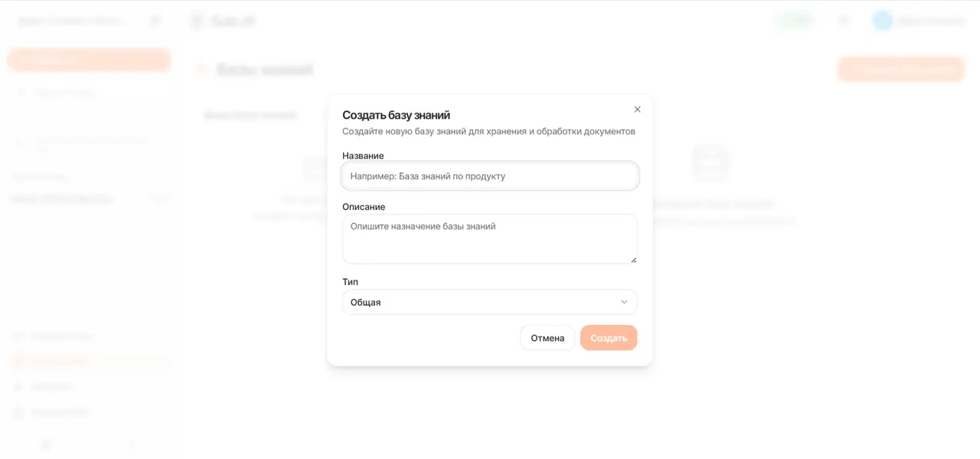Click the orange button at top-right of page

point(901,69)
